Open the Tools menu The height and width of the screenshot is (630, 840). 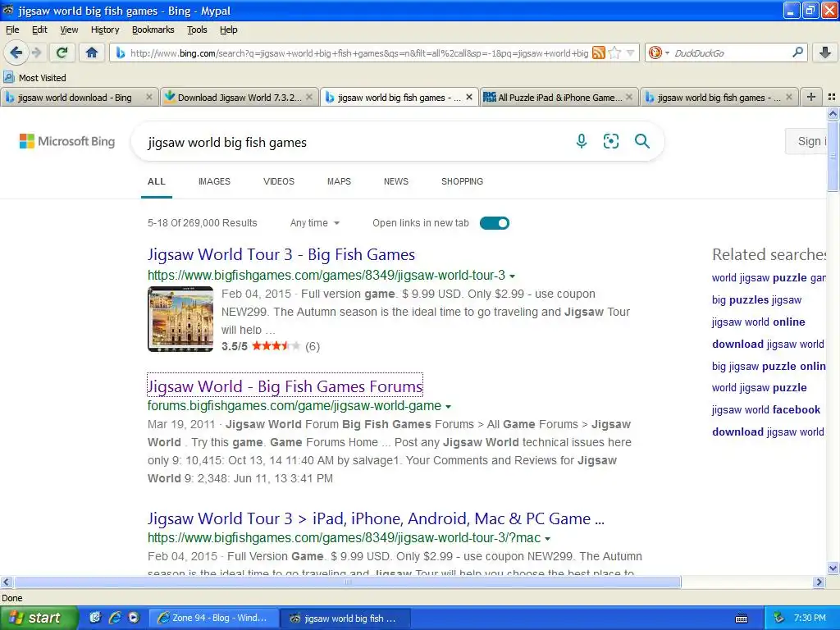tap(197, 30)
